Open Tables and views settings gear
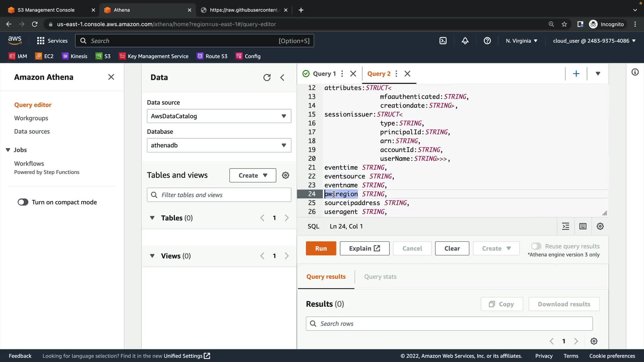This screenshot has height=362, width=644. [x=285, y=175]
